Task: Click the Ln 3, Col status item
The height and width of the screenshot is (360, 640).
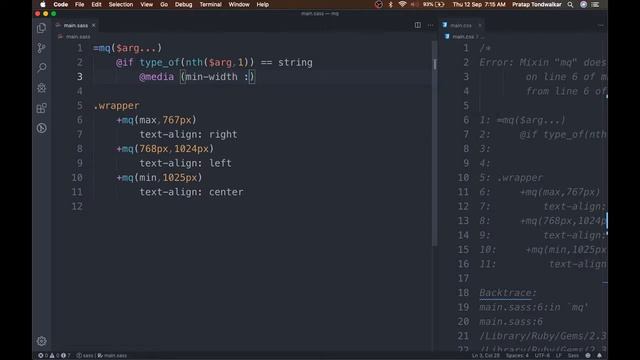Action: tap(486, 356)
